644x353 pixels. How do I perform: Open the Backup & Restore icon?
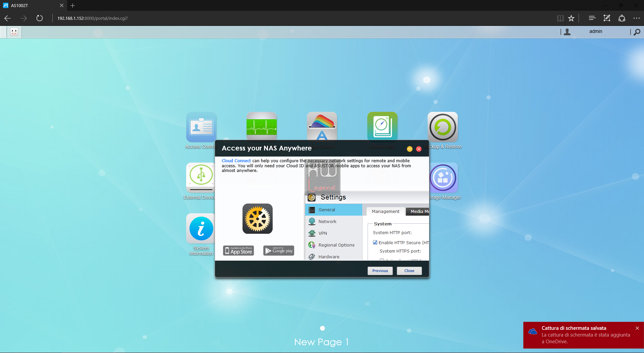coord(443,127)
